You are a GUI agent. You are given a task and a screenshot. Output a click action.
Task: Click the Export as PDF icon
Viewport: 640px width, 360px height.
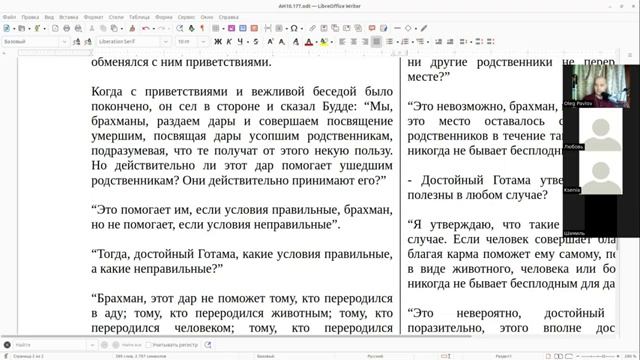click(55, 28)
